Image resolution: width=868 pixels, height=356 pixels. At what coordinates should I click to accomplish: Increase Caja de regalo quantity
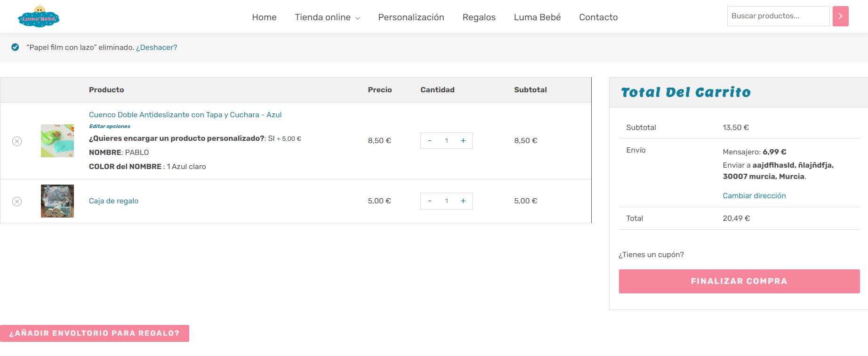tap(463, 201)
